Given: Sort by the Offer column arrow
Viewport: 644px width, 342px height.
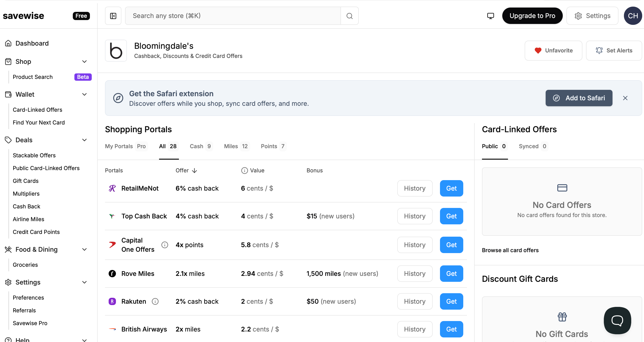Looking at the screenshot, I should click(194, 171).
